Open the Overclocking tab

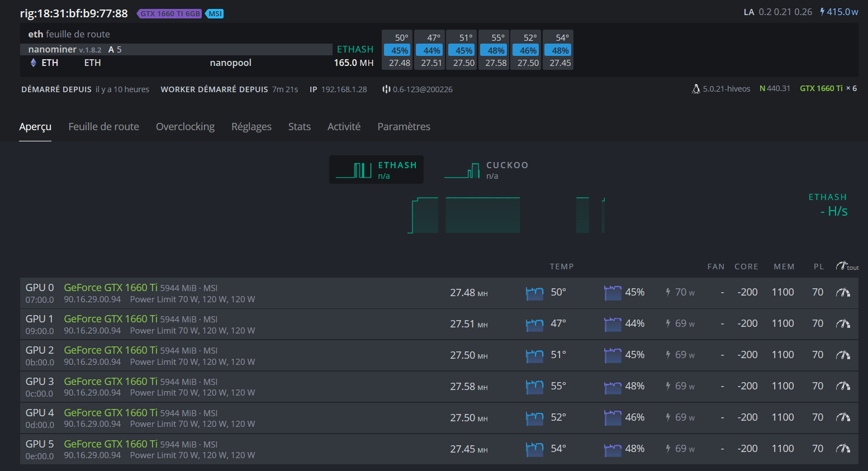coord(185,127)
